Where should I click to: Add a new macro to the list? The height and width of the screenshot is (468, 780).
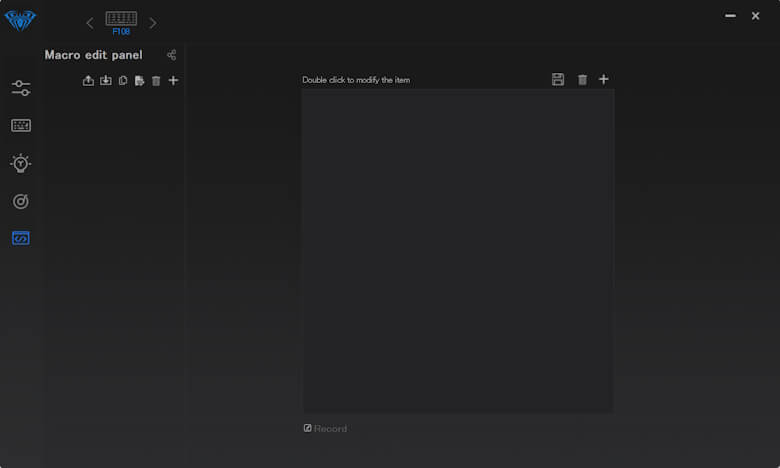pos(173,80)
